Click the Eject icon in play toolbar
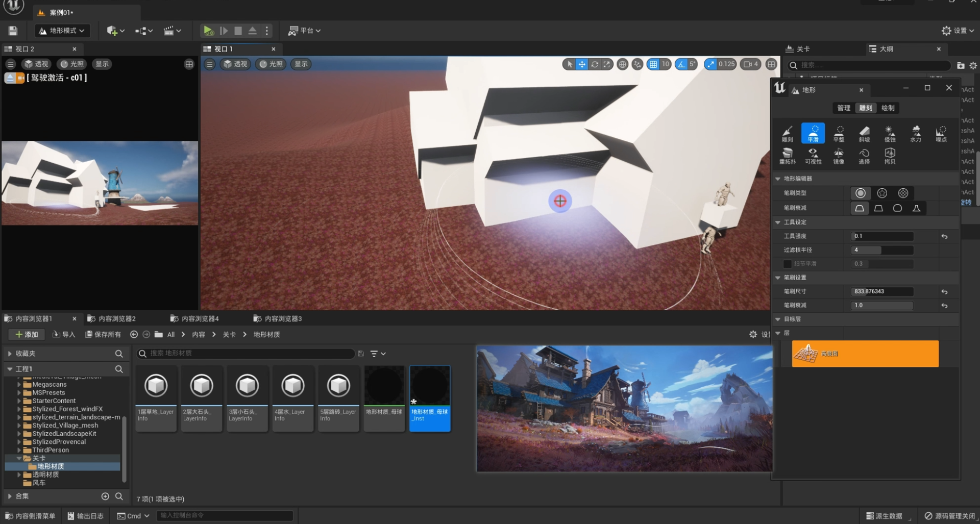This screenshot has height=524, width=980. click(x=252, y=31)
